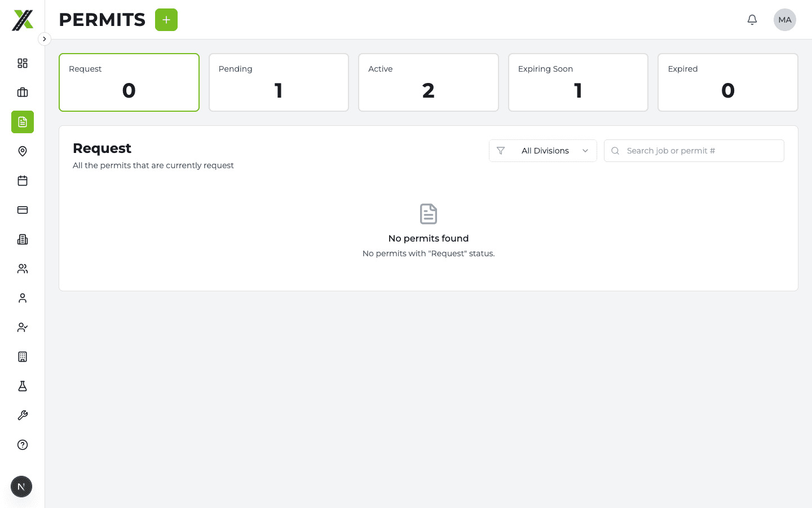Open notifications bell
Viewport: 812px width, 508px height.
click(752, 20)
